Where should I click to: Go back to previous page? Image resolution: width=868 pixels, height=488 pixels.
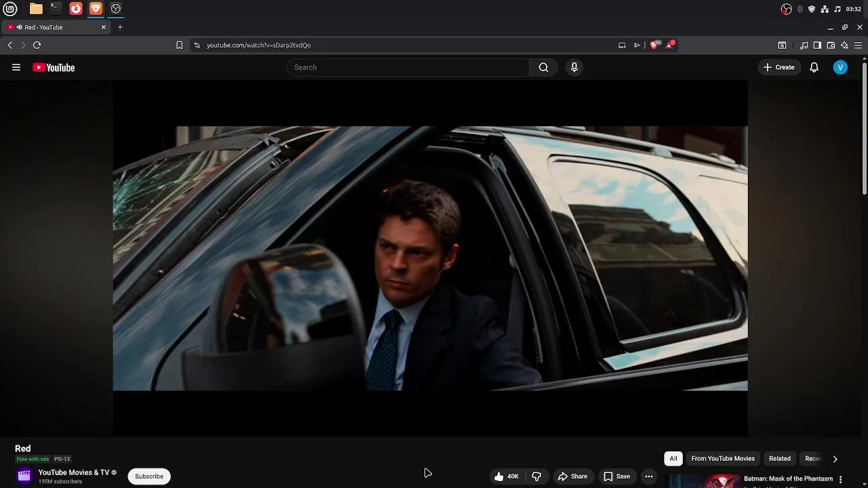point(9,45)
